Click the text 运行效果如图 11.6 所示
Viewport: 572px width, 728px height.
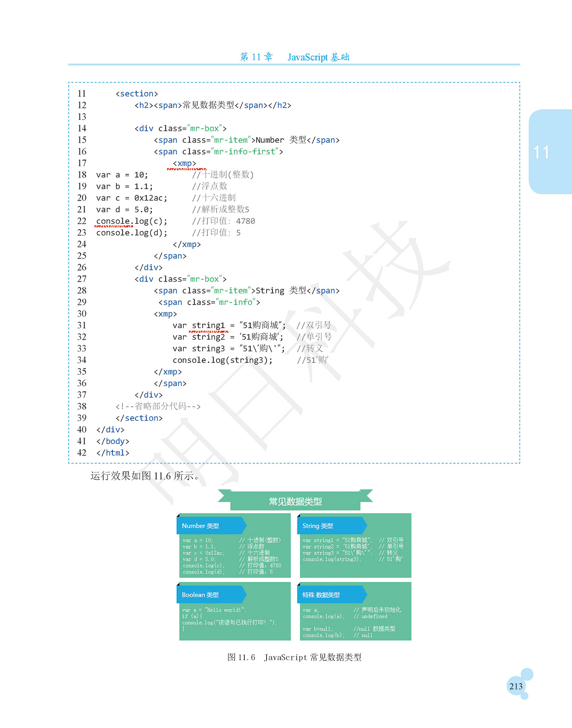click(x=145, y=475)
